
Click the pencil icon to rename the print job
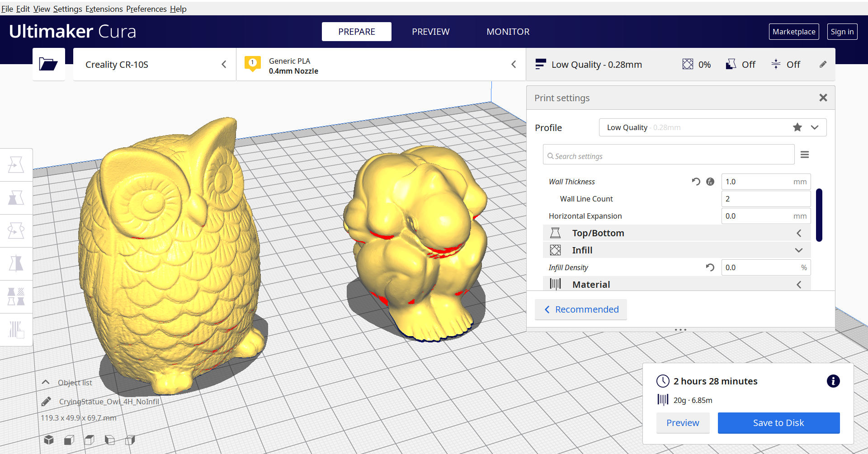click(x=46, y=401)
